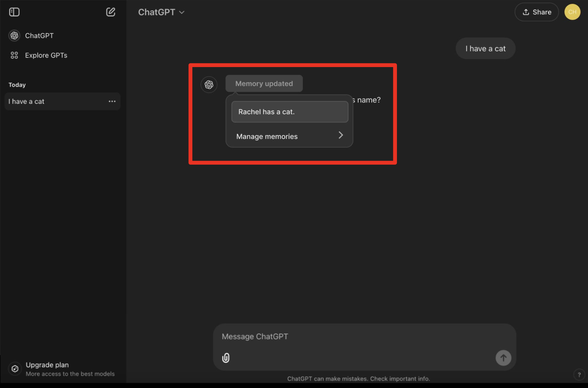Open options for the 'I have a cat' chat
Image resolution: width=588 pixels, height=388 pixels.
pos(112,101)
